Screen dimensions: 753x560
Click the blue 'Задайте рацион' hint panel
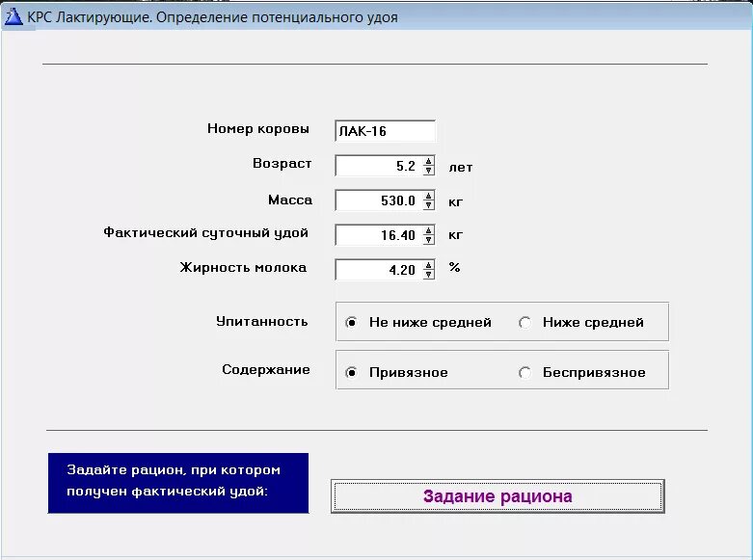178,483
